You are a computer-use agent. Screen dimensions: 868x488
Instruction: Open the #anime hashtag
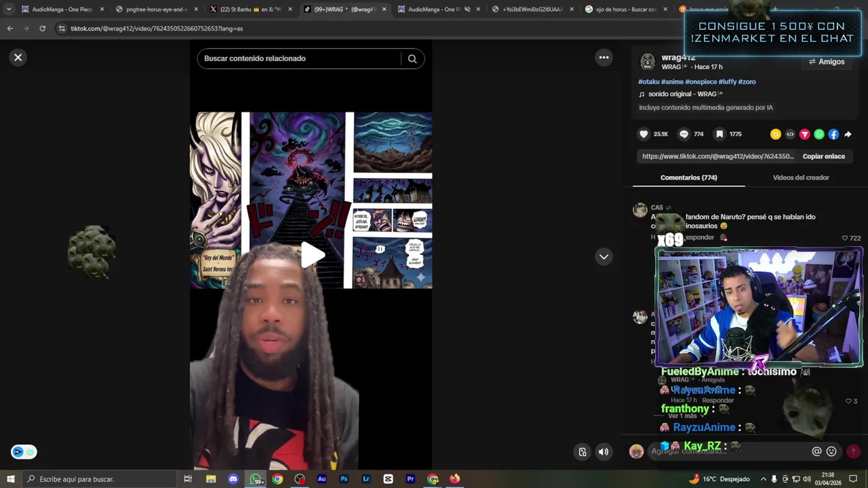(x=672, y=82)
